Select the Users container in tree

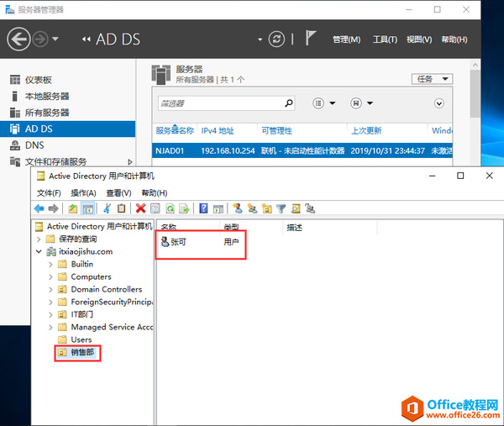81,339
